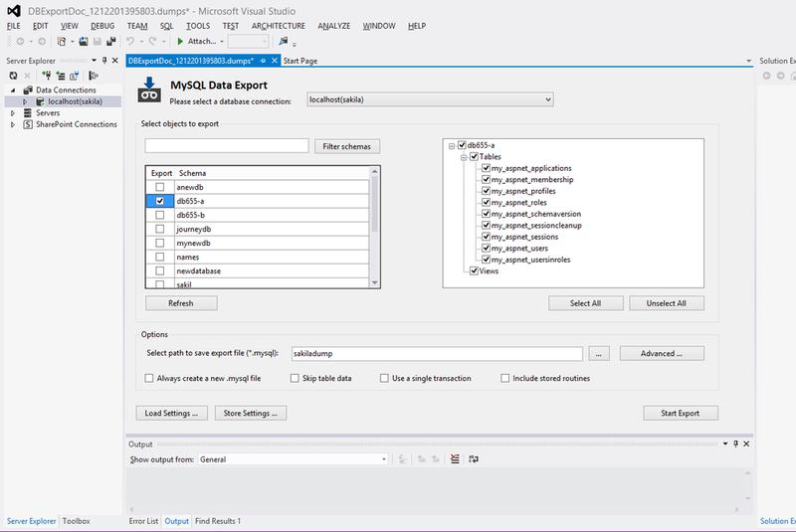Click the Load Settings button
Image resolution: width=796 pixels, height=532 pixels.
[x=171, y=414]
